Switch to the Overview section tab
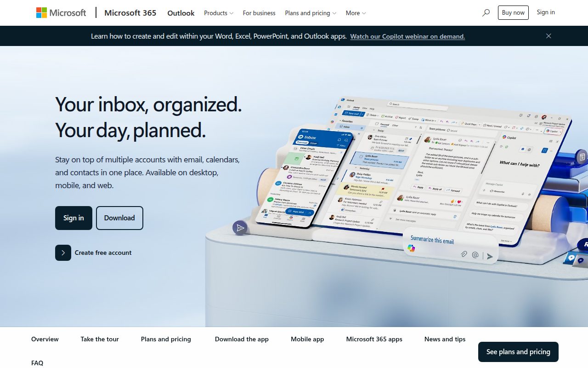This screenshot has height=368, width=588. [45, 339]
